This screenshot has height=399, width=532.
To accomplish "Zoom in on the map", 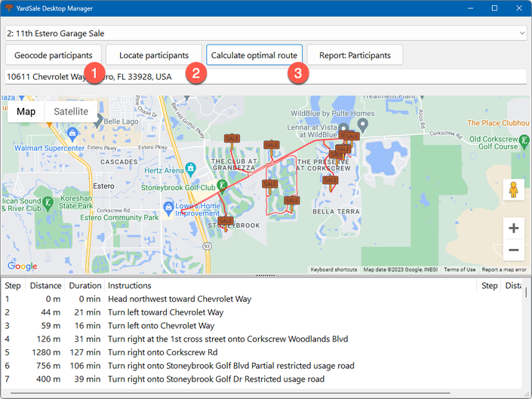I will (513, 228).
